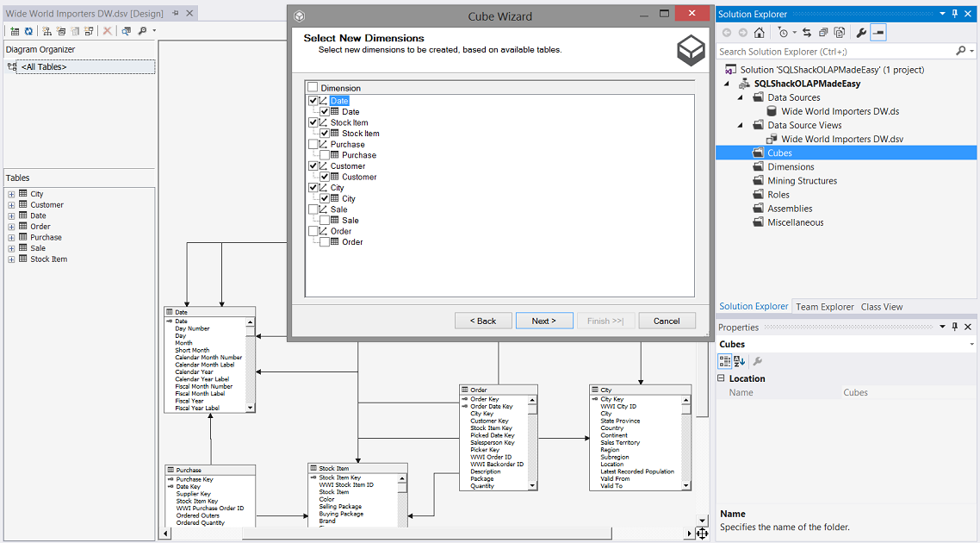Click the red Delete icon in DSV toolbar
The image size is (980, 543).
tap(108, 31)
